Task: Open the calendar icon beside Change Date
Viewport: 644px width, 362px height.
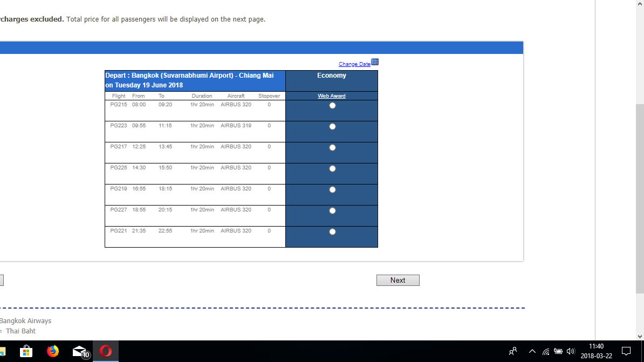Action: [x=374, y=62]
